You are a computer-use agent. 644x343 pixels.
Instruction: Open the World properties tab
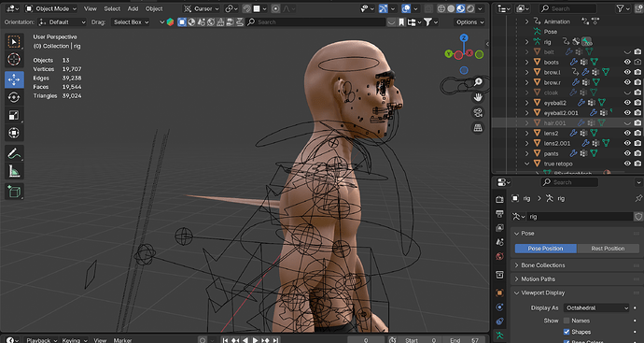coord(499,256)
